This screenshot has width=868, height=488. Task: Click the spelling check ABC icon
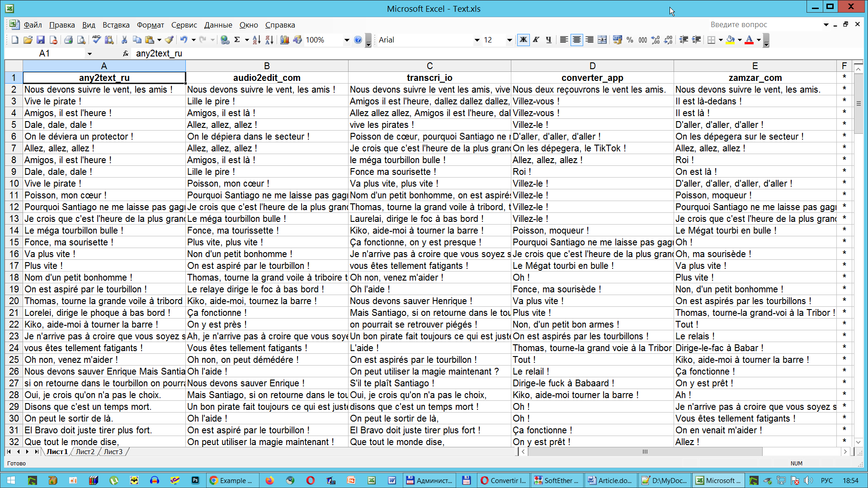coord(96,40)
